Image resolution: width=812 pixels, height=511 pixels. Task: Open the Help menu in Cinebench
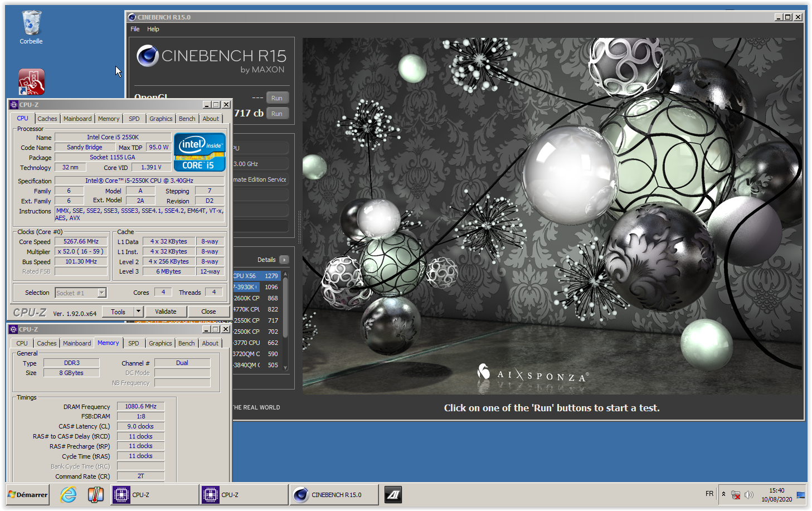click(153, 29)
